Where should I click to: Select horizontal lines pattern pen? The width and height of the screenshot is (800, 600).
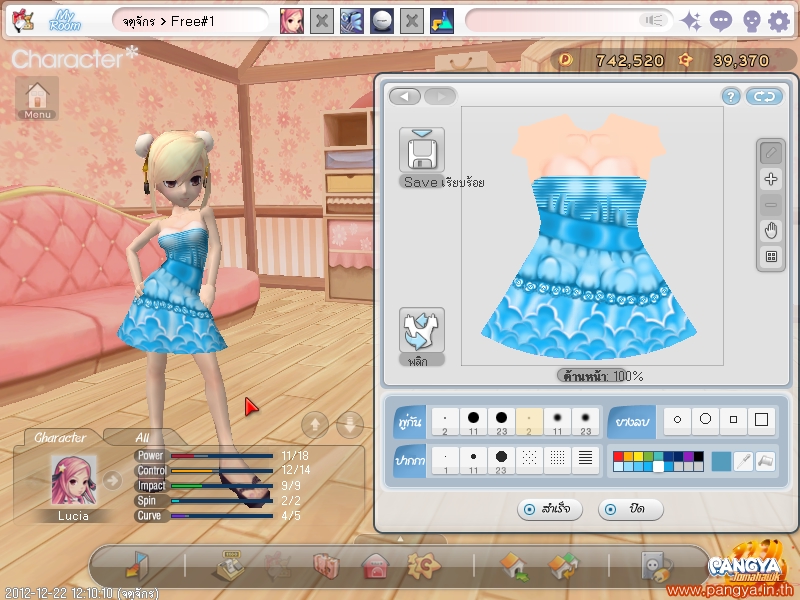click(x=585, y=461)
